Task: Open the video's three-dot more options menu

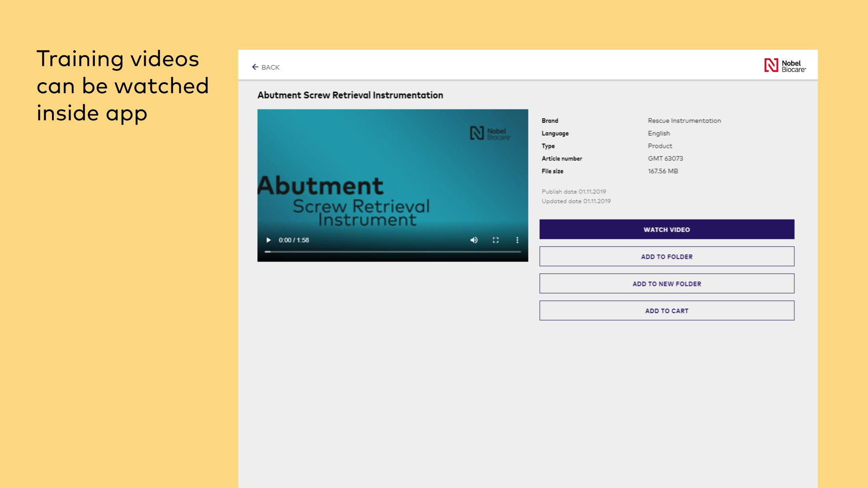Action: (x=517, y=240)
